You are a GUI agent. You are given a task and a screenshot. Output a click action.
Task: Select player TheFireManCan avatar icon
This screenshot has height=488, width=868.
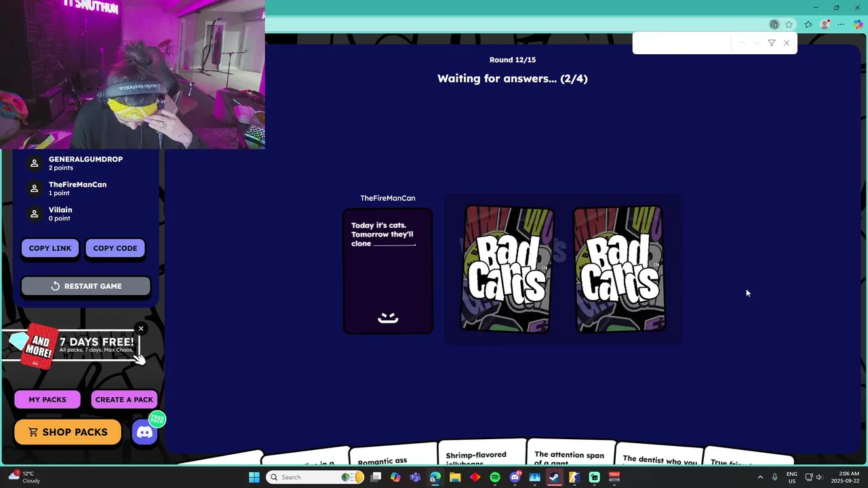[35, 188]
